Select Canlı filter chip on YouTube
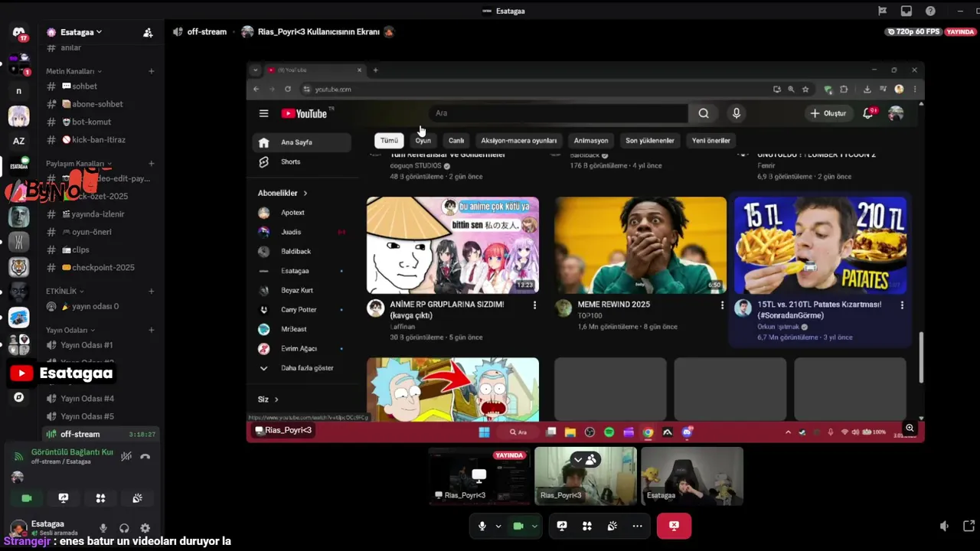980x551 pixels. 456,141
